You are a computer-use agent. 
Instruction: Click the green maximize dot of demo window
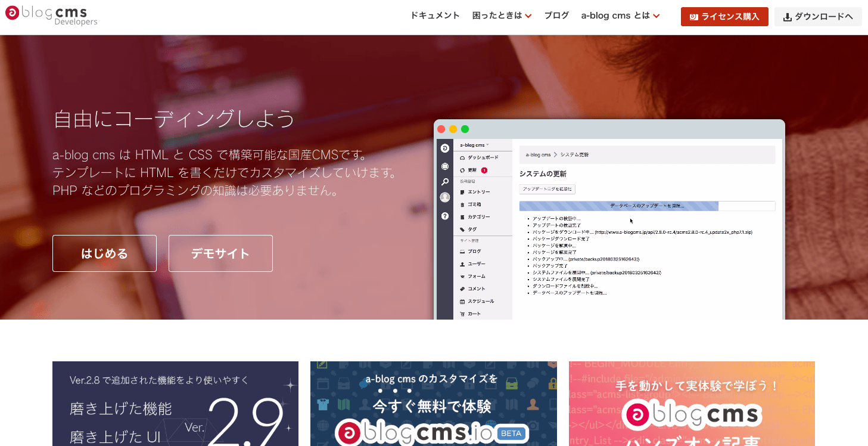point(465,129)
